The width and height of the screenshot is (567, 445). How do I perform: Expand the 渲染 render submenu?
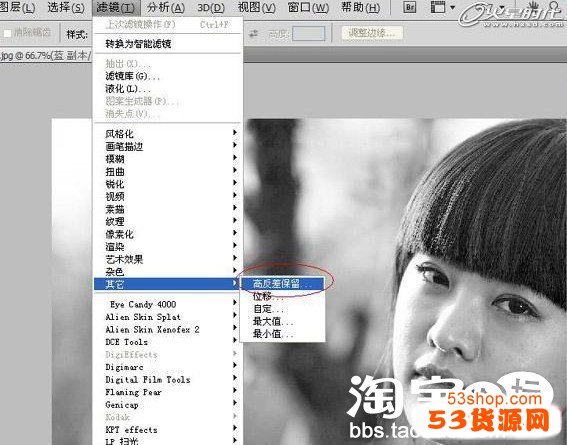tap(168, 247)
